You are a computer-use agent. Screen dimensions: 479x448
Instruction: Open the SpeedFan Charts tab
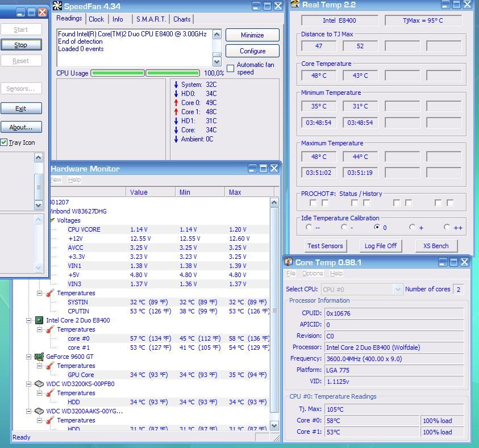click(182, 19)
